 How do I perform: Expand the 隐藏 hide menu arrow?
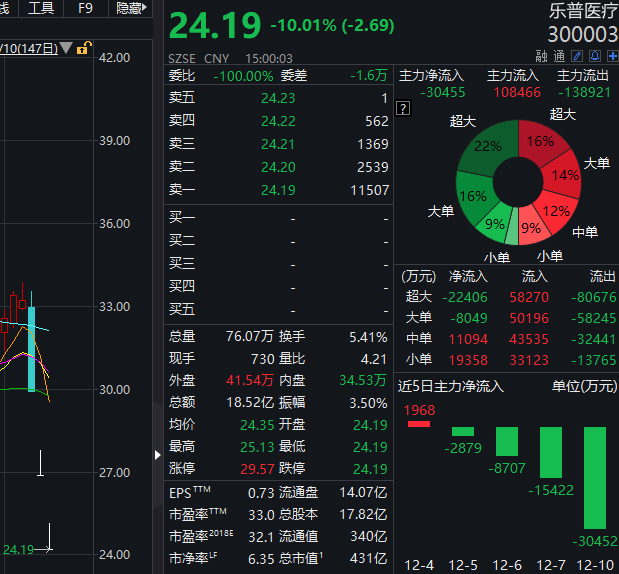tap(146, 8)
